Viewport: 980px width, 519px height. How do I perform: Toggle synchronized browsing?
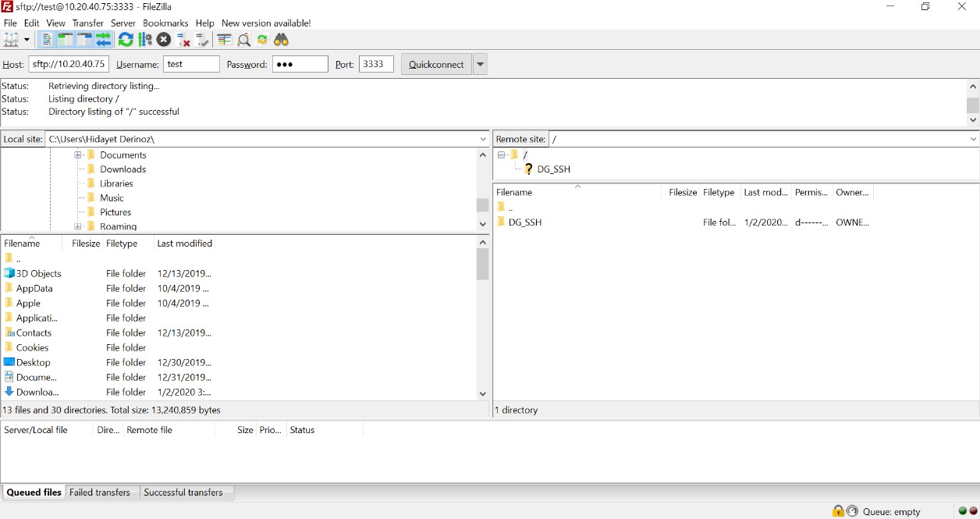(x=262, y=40)
